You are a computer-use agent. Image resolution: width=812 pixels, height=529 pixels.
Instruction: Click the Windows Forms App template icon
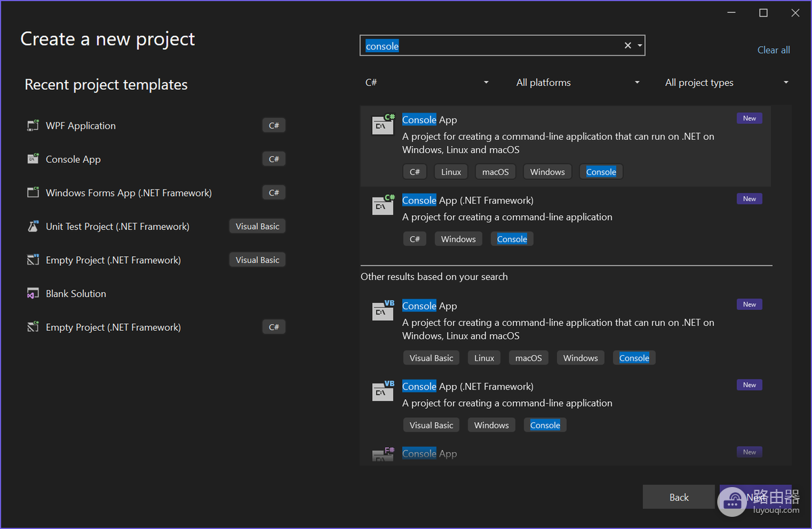(x=32, y=193)
